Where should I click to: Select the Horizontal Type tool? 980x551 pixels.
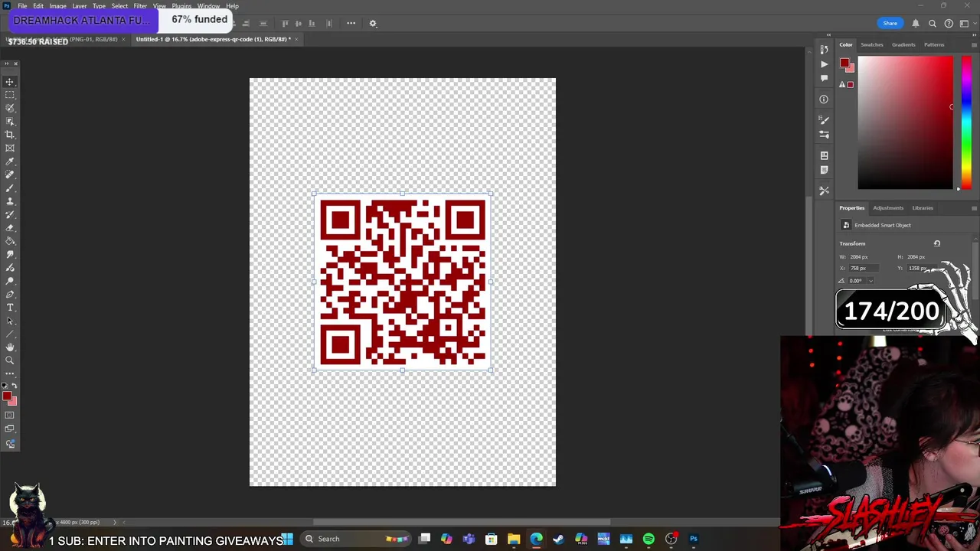point(10,308)
